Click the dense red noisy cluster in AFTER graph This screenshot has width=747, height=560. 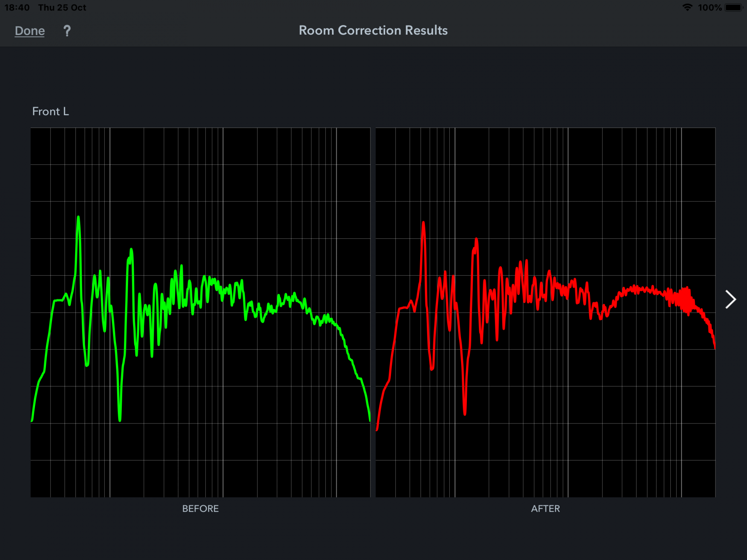tap(686, 300)
